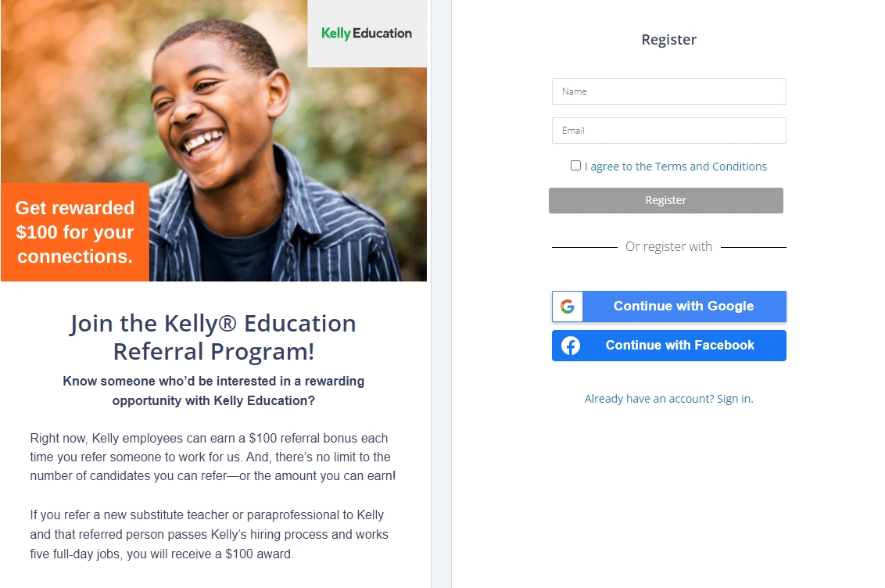Screen dimensions: 885x588
Task: Click the Register heading above the form
Action: (x=668, y=40)
